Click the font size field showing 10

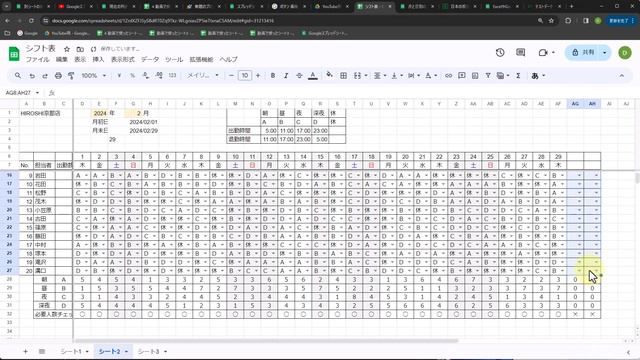tap(244, 76)
